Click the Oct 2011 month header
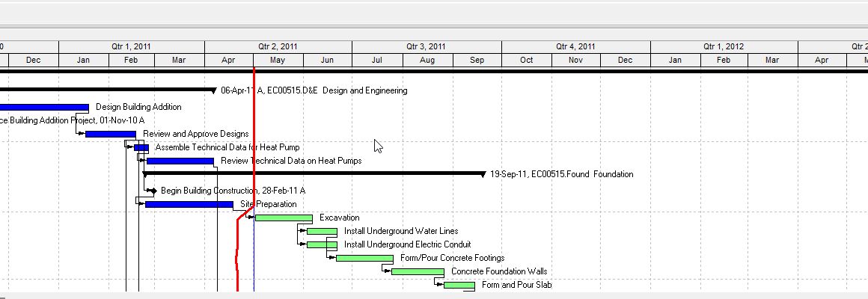Viewport: 868px width, 299px height. tap(527, 61)
